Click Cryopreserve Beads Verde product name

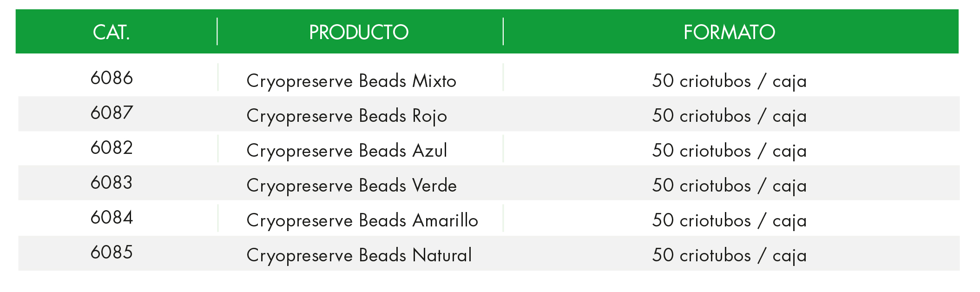[x=352, y=186]
